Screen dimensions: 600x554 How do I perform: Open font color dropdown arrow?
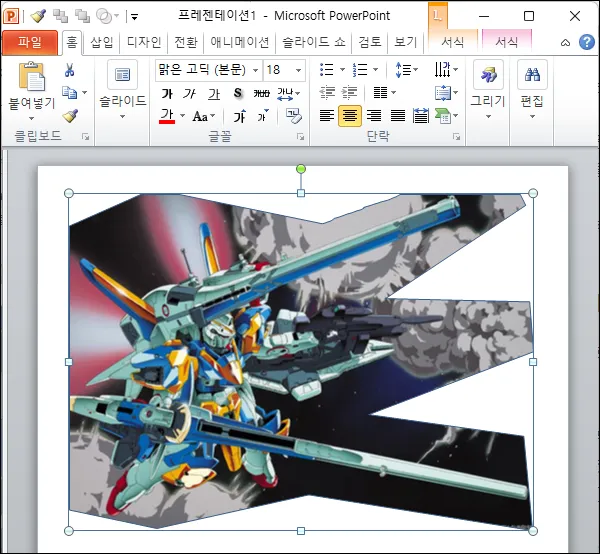(183, 116)
